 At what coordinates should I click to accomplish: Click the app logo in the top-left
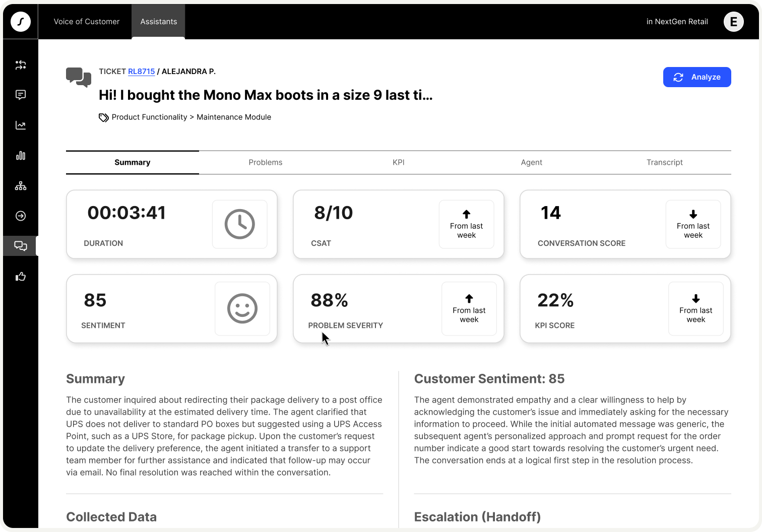coord(21,22)
